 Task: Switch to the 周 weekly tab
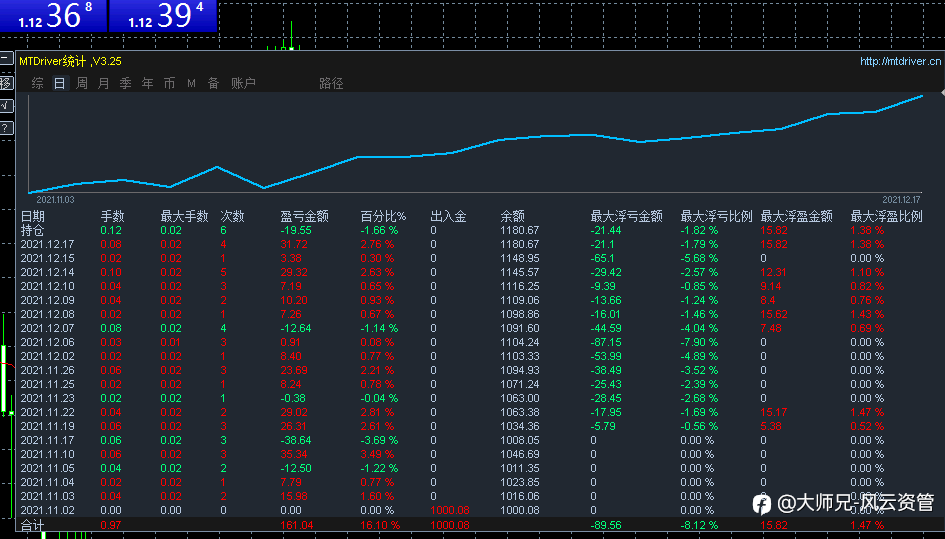[81, 83]
